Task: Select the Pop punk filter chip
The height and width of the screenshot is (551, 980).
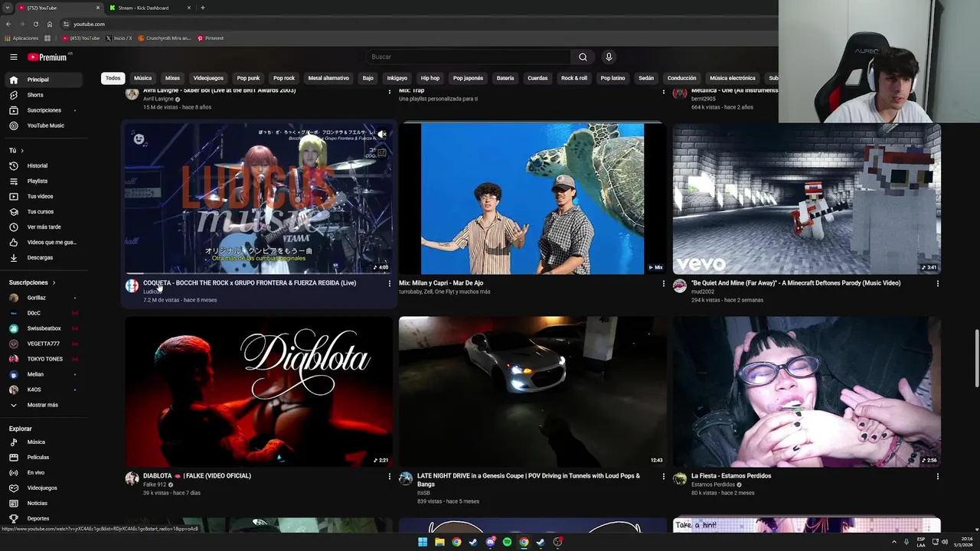Action: pos(248,78)
